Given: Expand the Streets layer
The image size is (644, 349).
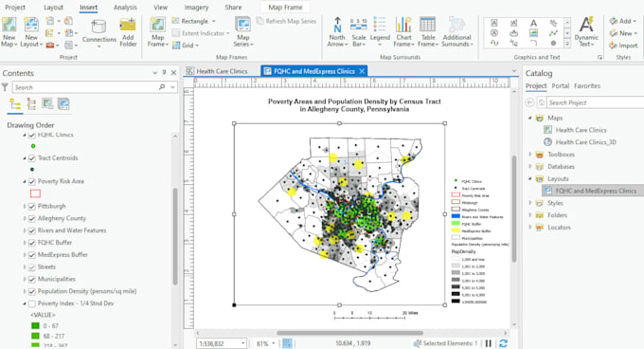Looking at the screenshot, I should coord(25,267).
